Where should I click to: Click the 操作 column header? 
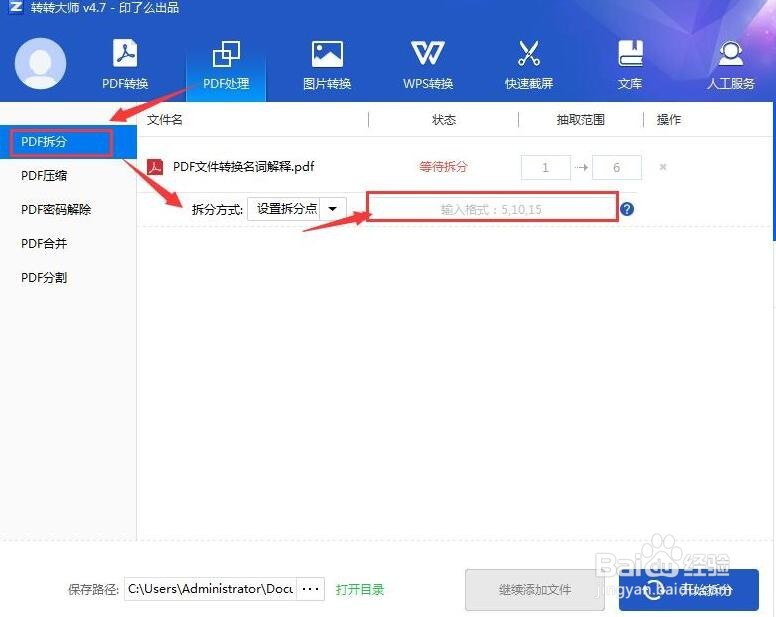point(669,120)
